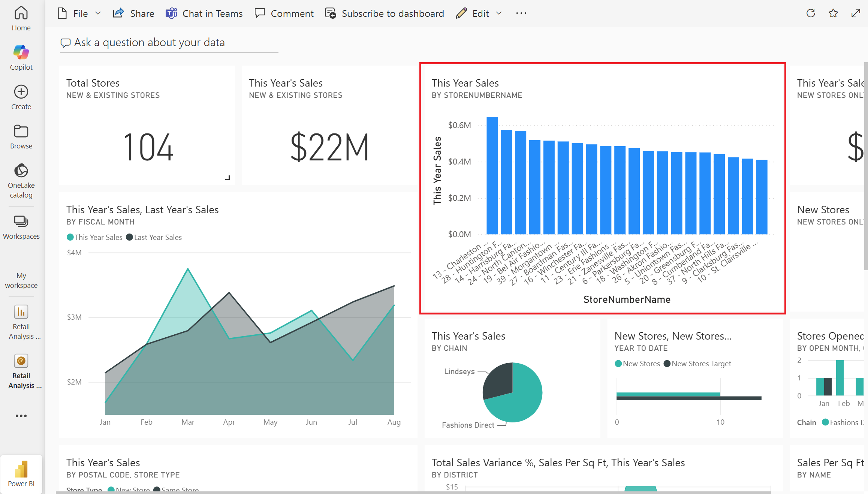Open the Browse folder icon

pos(21,131)
